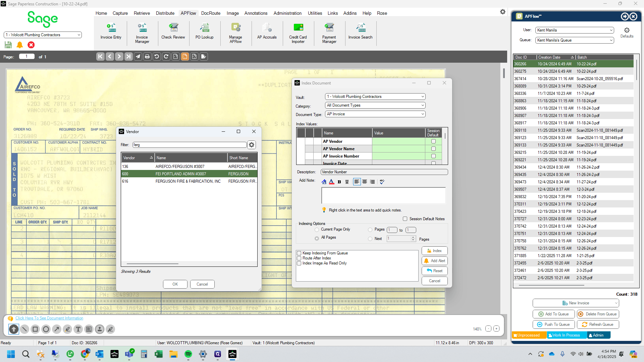Go to the previous page of the document
The height and width of the screenshot is (362, 644).
[x=110, y=57]
